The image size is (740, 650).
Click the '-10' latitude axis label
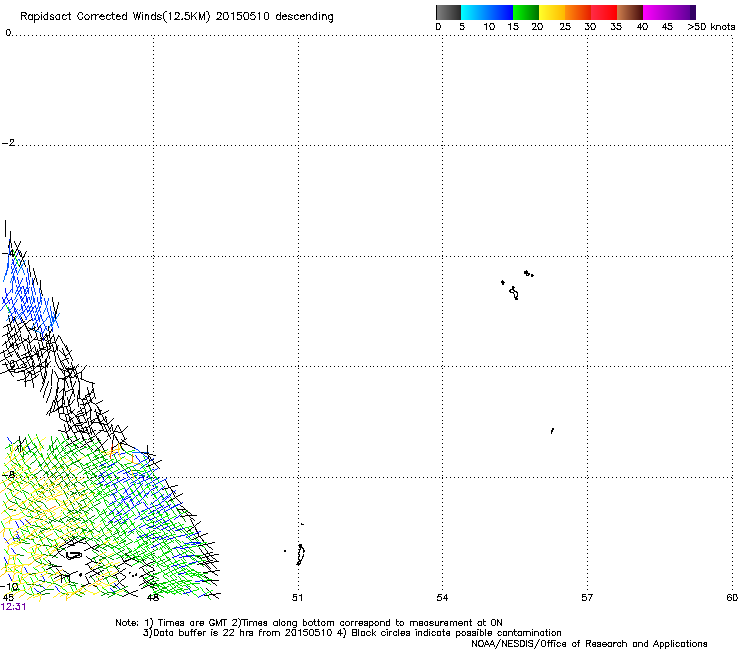tap(10, 587)
